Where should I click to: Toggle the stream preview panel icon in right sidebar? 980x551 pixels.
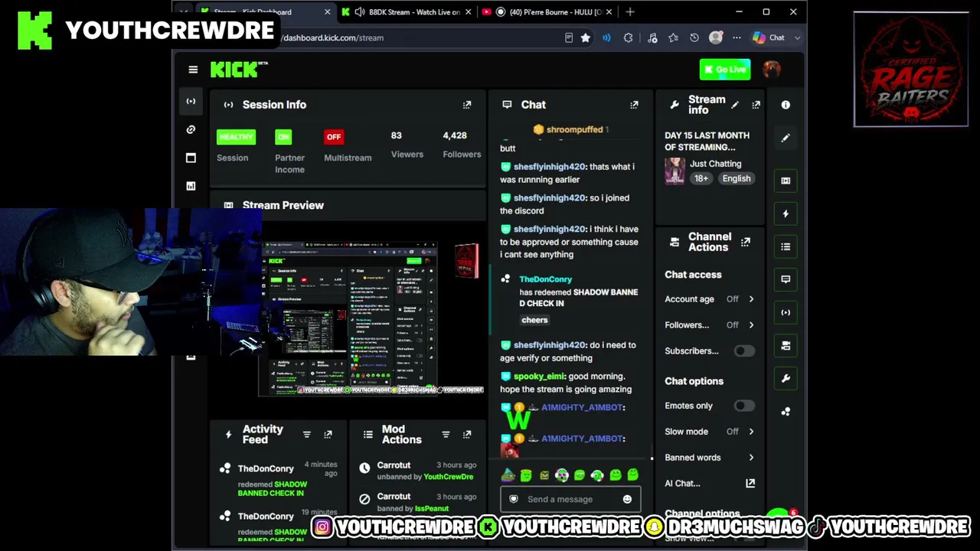pos(786,181)
